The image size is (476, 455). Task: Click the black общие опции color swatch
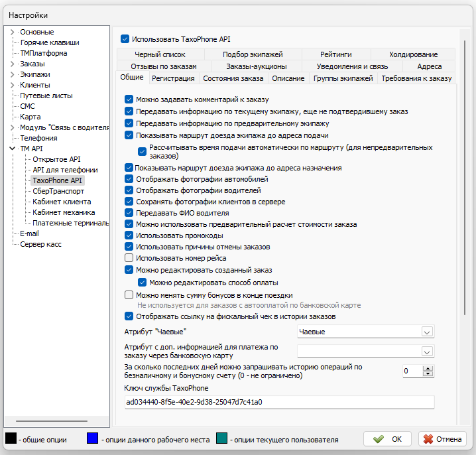click(11, 438)
